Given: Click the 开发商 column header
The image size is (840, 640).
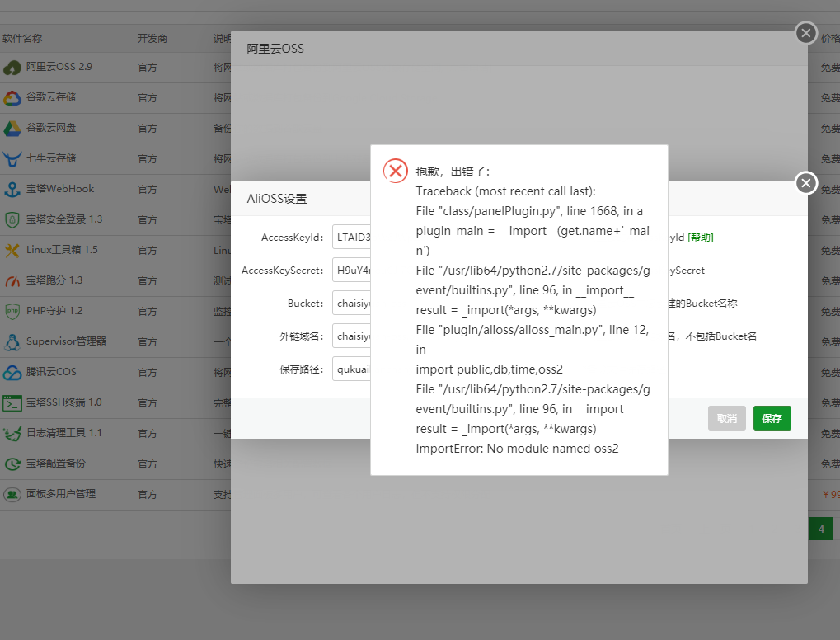Looking at the screenshot, I should (x=153, y=39).
